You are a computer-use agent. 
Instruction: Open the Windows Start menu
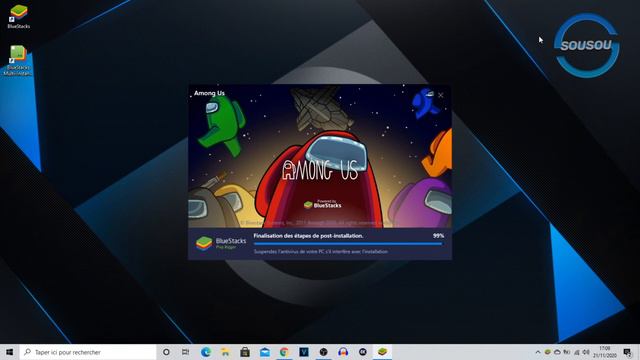[x=9, y=352]
